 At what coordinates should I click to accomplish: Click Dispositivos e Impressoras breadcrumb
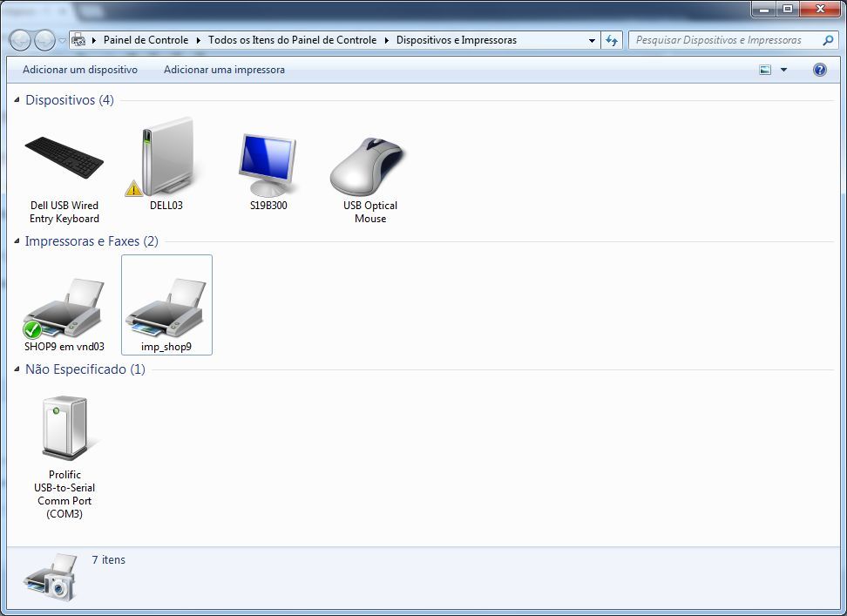click(x=457, y=40)
